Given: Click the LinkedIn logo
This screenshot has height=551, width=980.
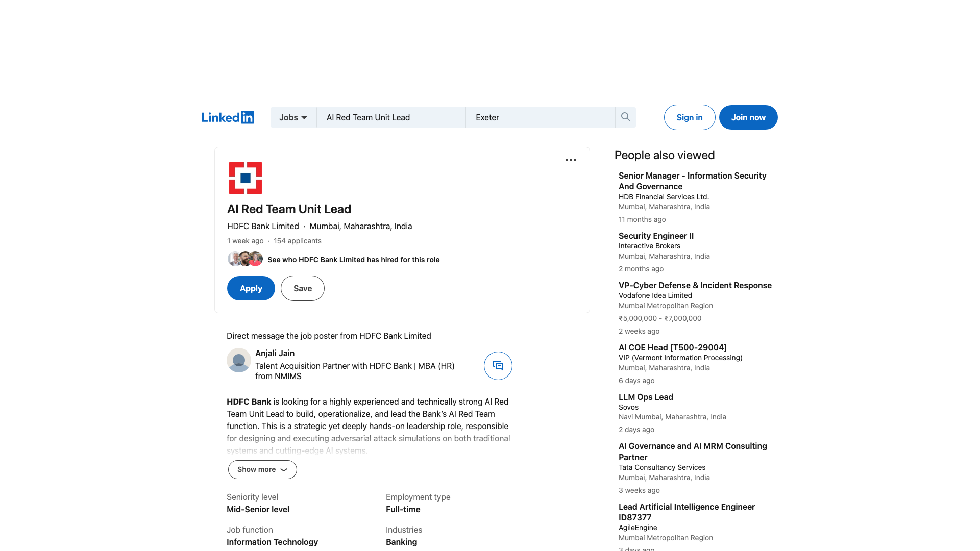Looking at the screenshot, I should (x=228, y=117).
